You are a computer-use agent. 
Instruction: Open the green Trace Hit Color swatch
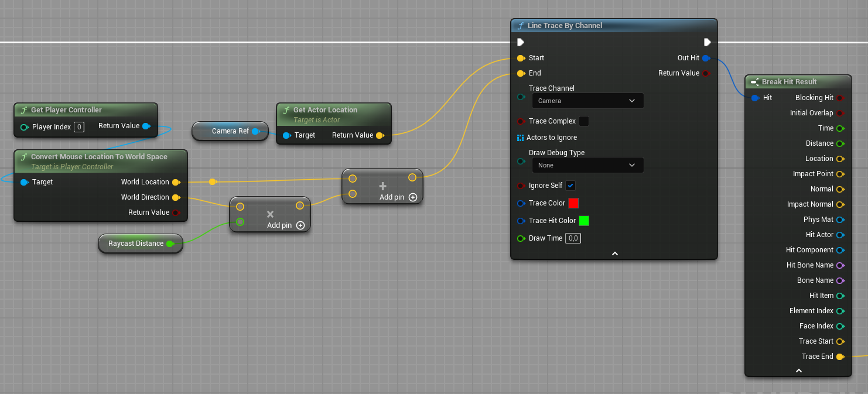coord(584,221)
